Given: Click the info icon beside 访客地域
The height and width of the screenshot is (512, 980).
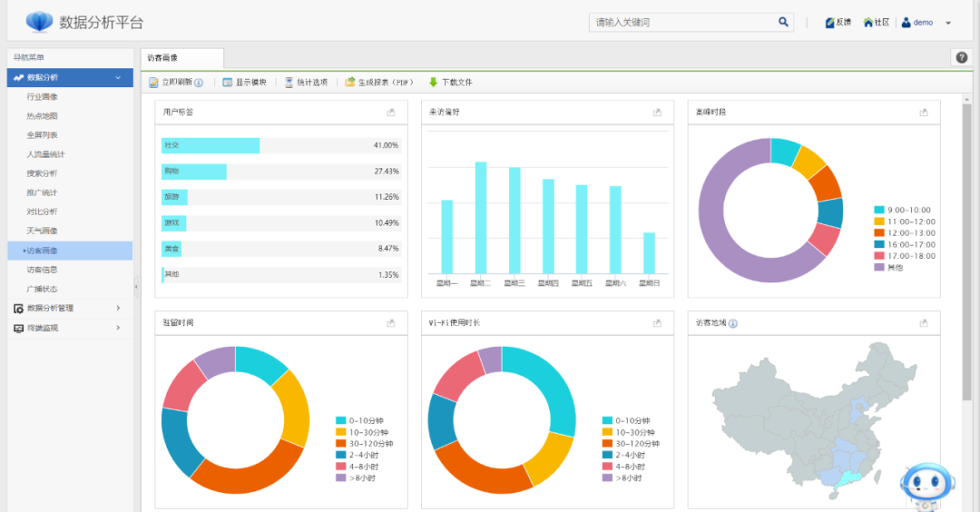Looking at the screenshot, I should click(x=733, y=323).
